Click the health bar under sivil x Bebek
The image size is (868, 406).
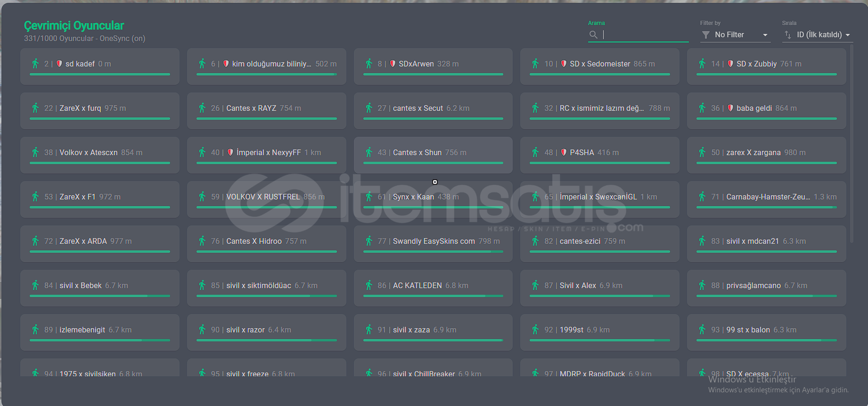99,296
